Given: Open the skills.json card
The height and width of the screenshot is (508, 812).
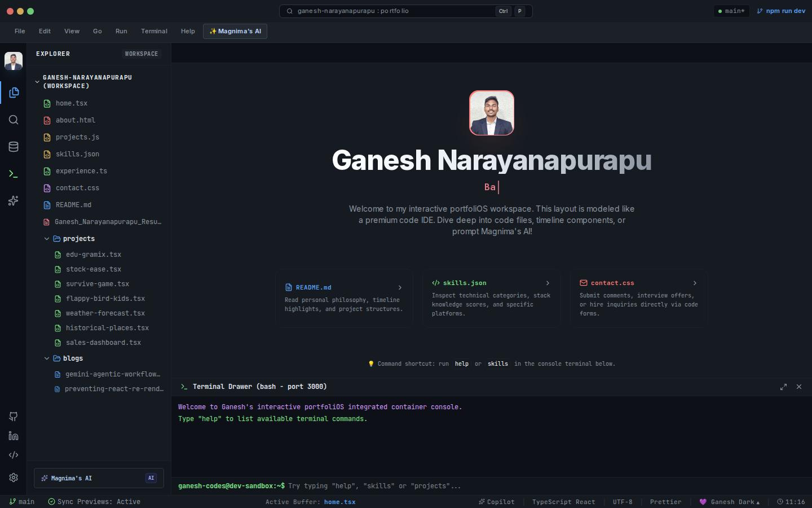Looking at the screenshot, I should click(492, 298).
